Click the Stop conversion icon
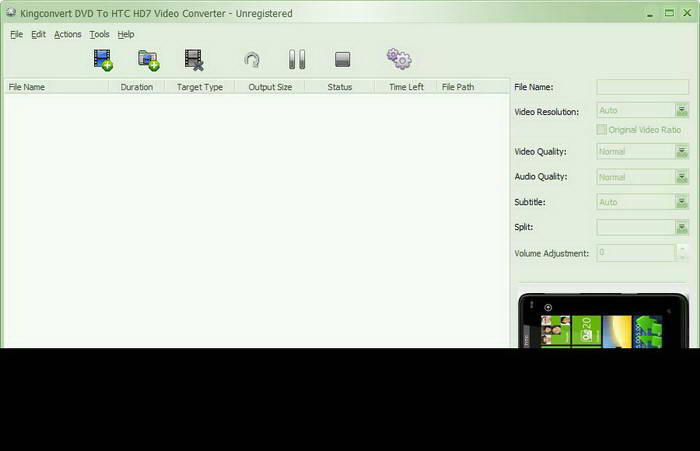Image resolution: width=700 pixels, height=451 pixels. click(342, 59)
